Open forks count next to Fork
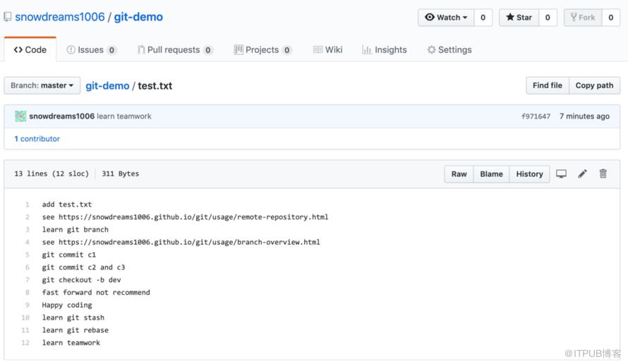This screenshot has height=364, width=628. point(611,17)
